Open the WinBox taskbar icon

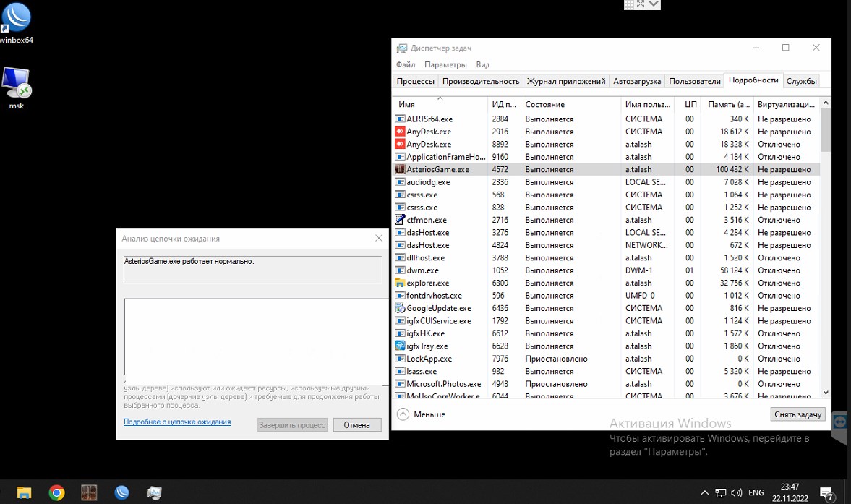tap(121, 492)
